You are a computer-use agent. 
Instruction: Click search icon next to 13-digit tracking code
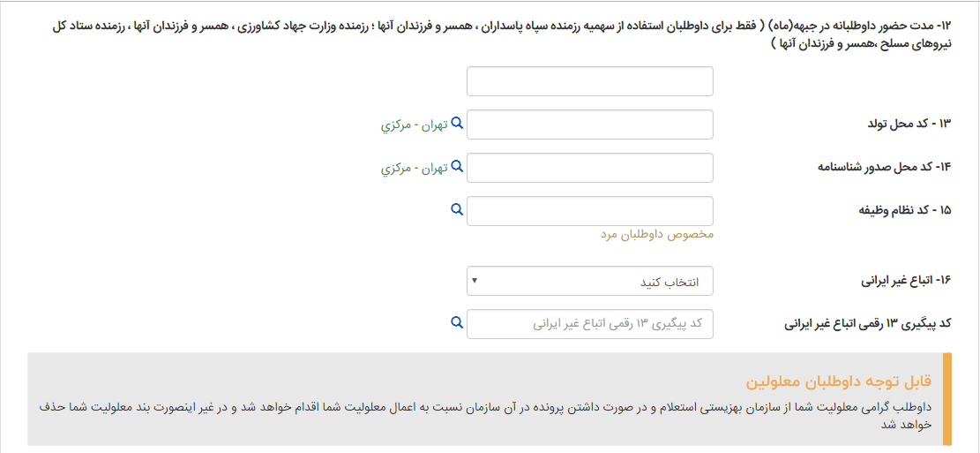pos(458,322)
